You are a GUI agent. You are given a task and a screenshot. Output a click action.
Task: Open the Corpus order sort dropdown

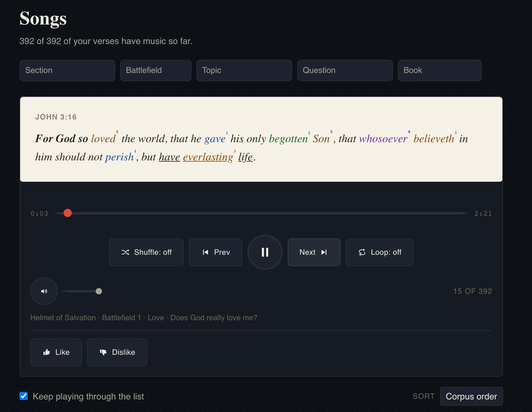471,396
